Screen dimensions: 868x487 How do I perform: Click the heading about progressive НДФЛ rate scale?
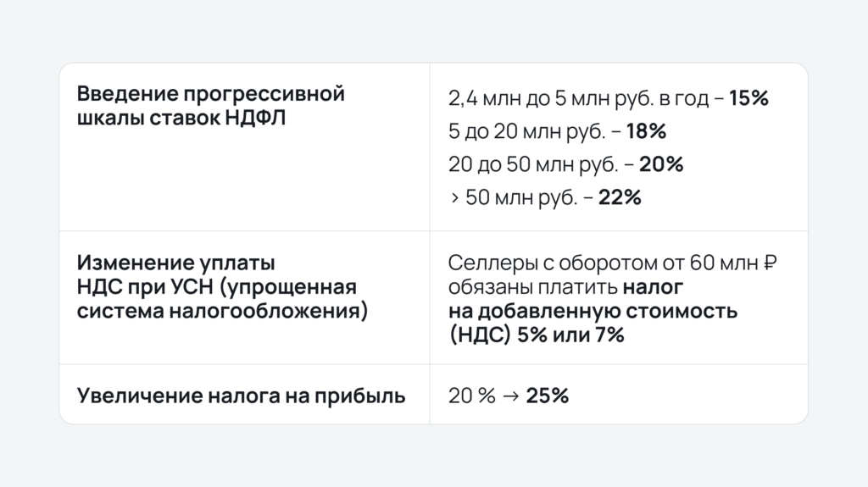click(x=210, y=105)
